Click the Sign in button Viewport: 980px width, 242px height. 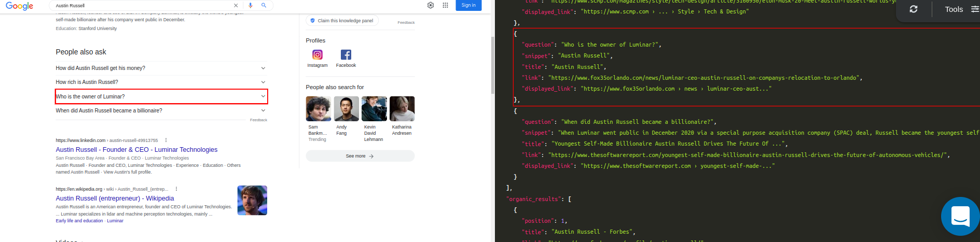(x=468, y=5)
